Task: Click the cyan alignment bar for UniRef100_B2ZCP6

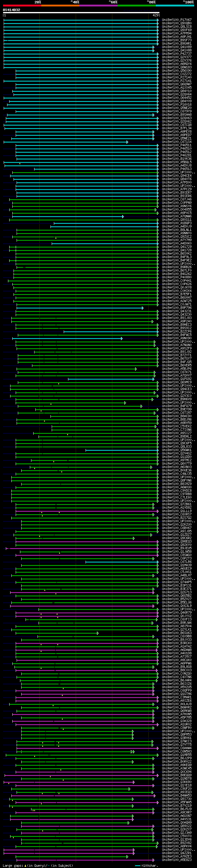Action: (111, 332)
